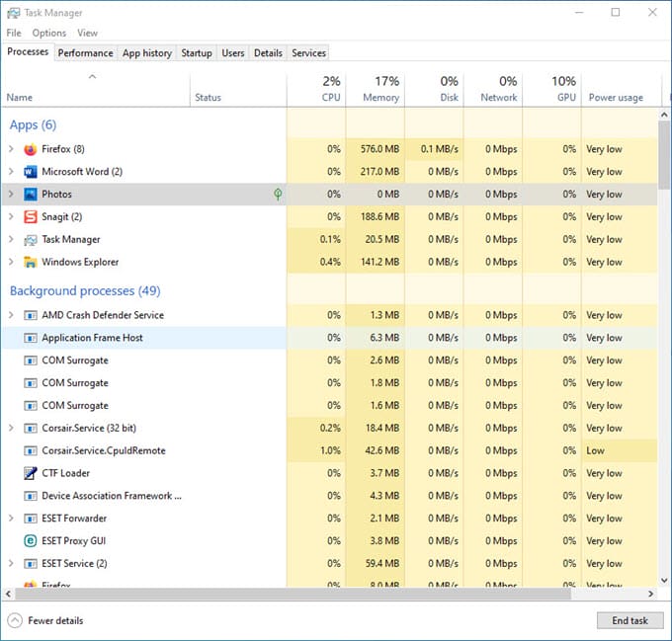Sort by the Network column header

[x=493, y=90]
